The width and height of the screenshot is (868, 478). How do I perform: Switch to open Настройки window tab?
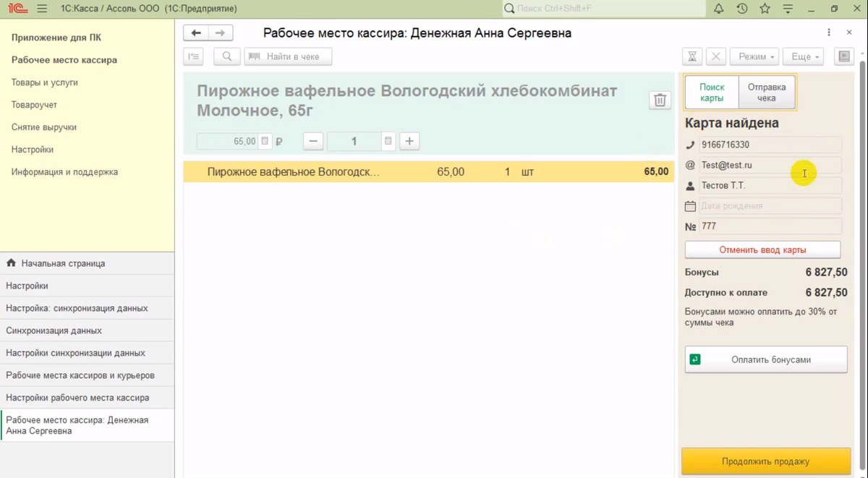point(87,286)
